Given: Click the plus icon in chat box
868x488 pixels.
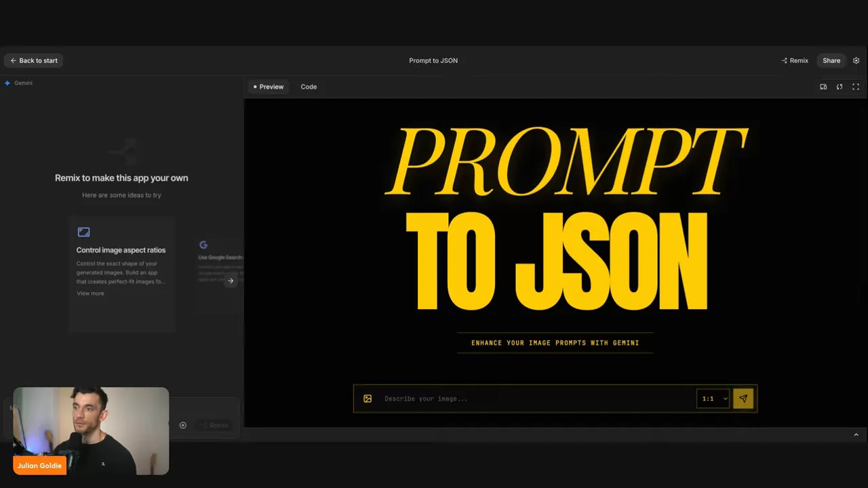Looking at the screenshot, I should [182, 425].
